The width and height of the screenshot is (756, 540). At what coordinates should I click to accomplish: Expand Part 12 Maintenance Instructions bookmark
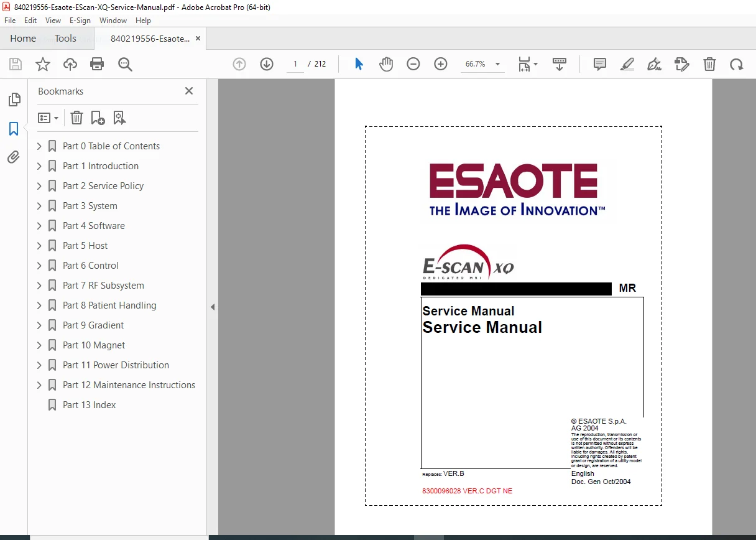pyautogui.click(x=39, y=385)
